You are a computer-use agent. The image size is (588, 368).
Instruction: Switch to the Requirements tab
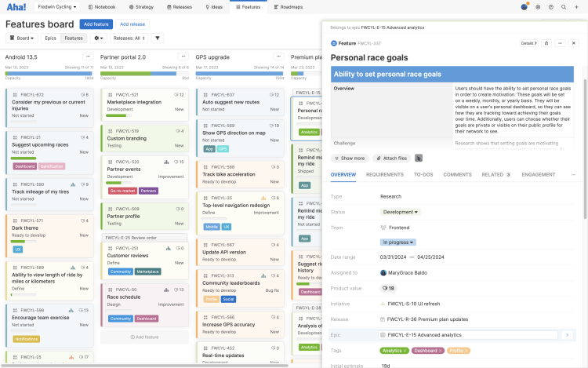tap(385, 175)
